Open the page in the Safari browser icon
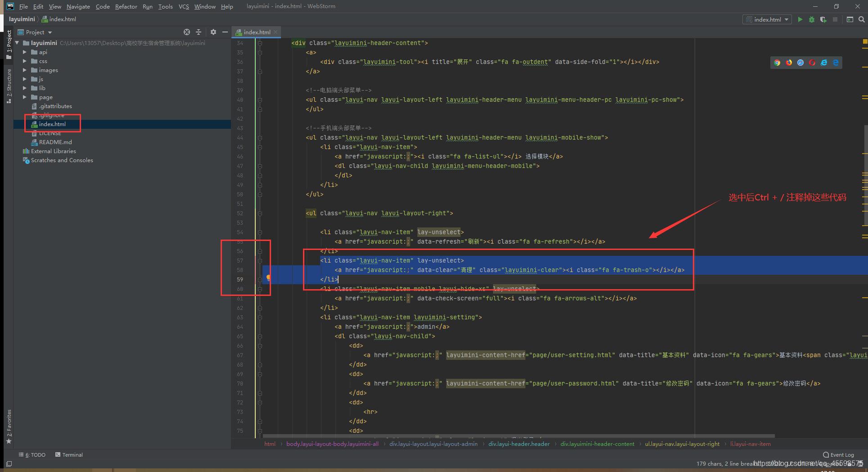This screenshot has width=868, height=472. pos(800,63)
